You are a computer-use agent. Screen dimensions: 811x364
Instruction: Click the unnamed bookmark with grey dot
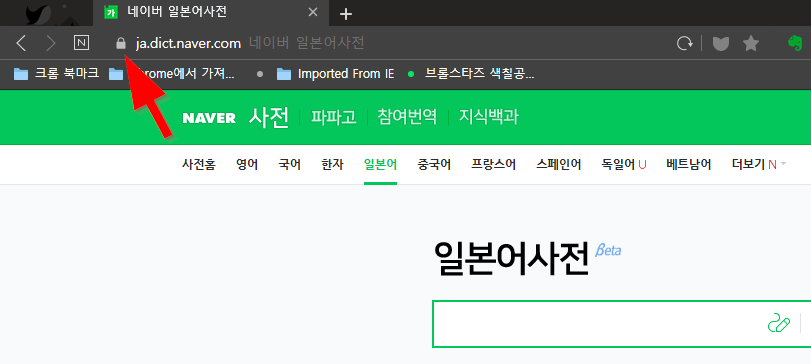tap(260, 74)
